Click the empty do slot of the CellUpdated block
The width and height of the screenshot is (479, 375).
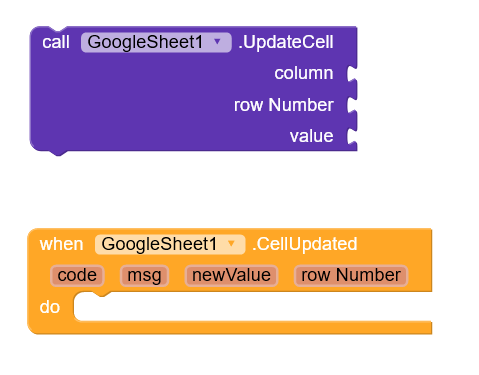253,307
